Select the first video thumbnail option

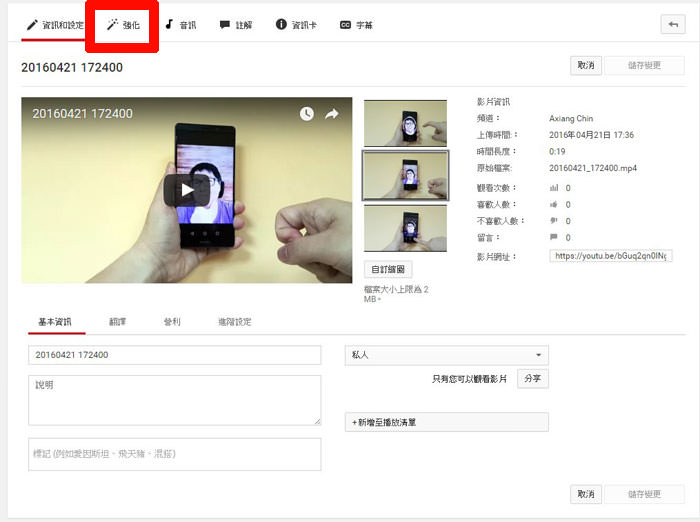[x=405, y=123]
